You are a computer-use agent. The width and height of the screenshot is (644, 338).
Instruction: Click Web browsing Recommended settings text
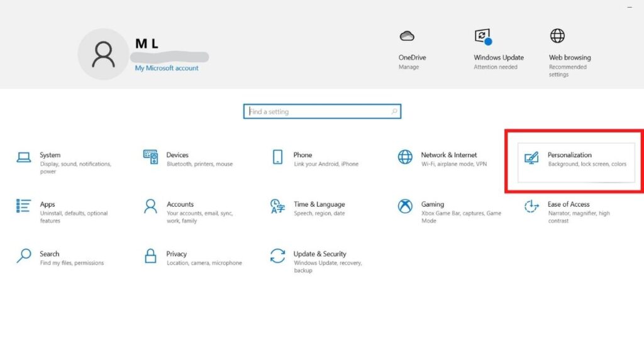(x=568, y=70)
